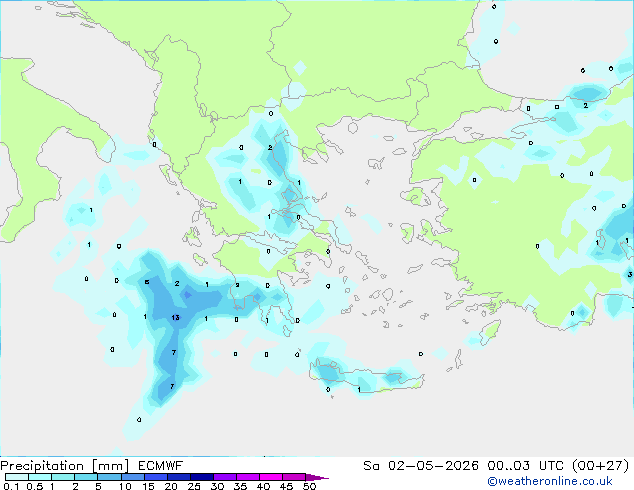Pick the 40–45 mm magenta legend swatch

pyautogui.click(x=271, y=477)
